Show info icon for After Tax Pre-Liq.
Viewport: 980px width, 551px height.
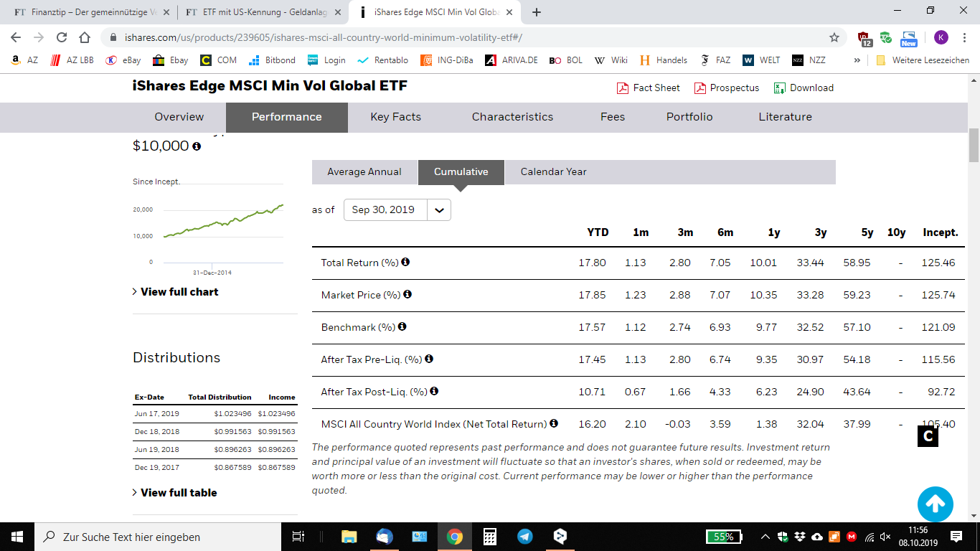coord(429,359)
